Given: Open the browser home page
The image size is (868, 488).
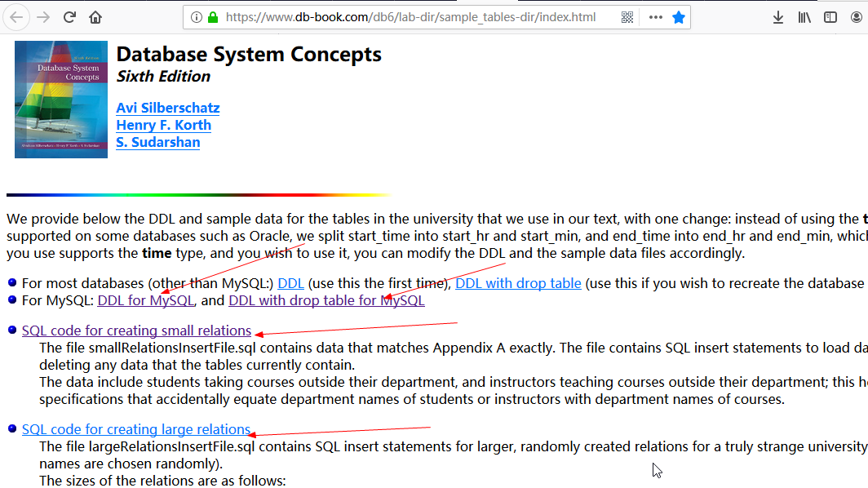Looking at the screenshot, I should tap(95, 17).
